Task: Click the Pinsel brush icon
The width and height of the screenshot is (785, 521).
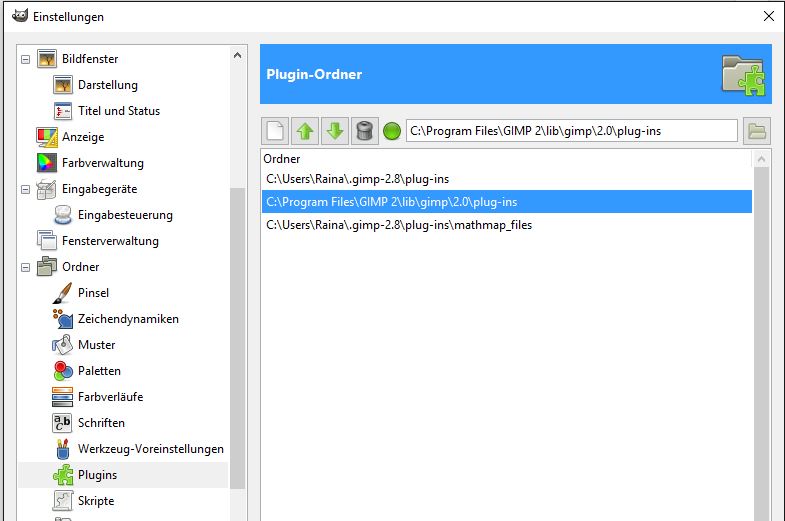Action: 63,293
